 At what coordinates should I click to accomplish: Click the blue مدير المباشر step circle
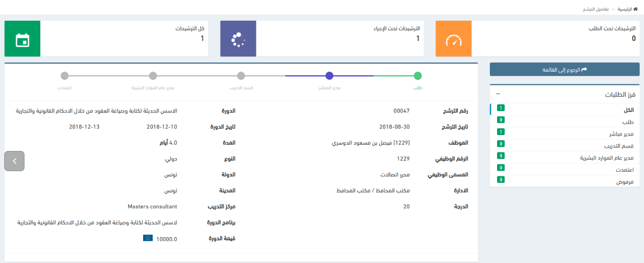coord(329,75)
